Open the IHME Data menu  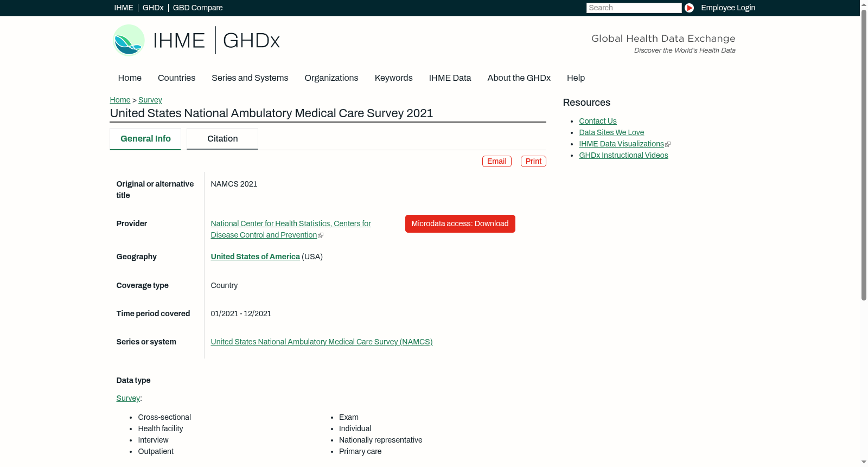click(x=450, y=78)
